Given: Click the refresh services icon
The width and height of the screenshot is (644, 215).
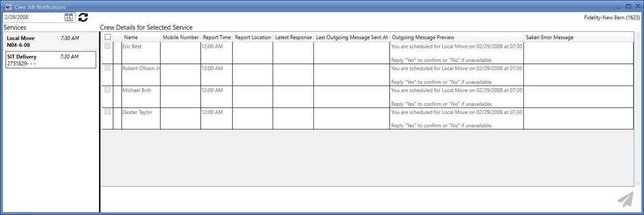Looking at the screenshot, I should pyautogui.click(x=83, y=17).
